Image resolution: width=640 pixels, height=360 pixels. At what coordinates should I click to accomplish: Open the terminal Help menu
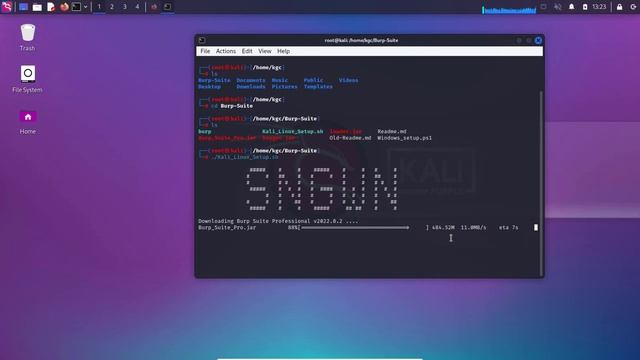point(283,51)
